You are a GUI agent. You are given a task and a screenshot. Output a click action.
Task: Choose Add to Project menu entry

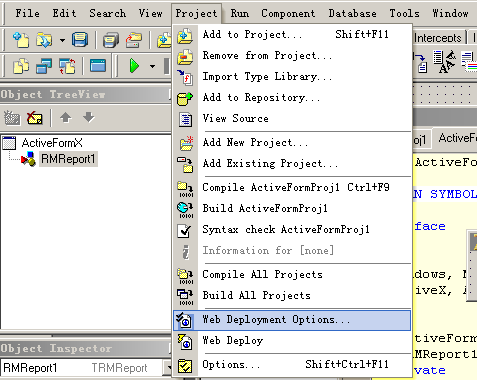[x=292, y=34]
